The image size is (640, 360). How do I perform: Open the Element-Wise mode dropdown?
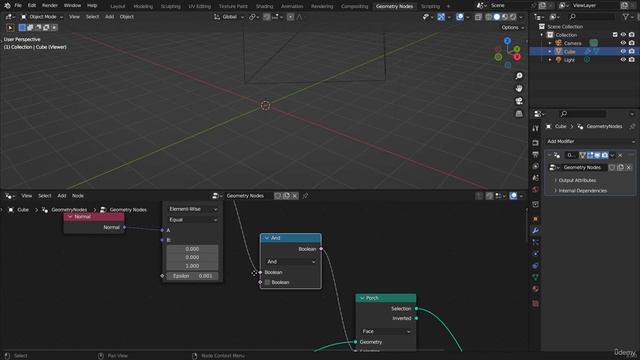tap(192, 209)
